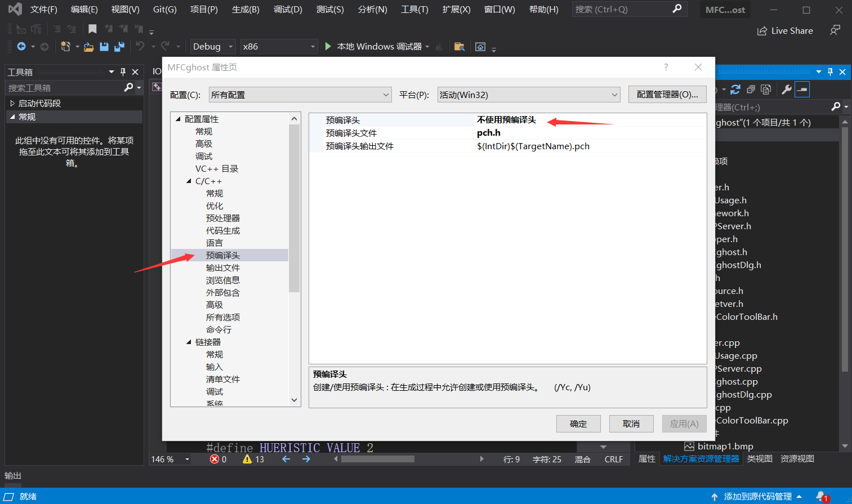Switch to the 类视图 tab
This screenshot has height=504, width=852.
pos(760,459)
